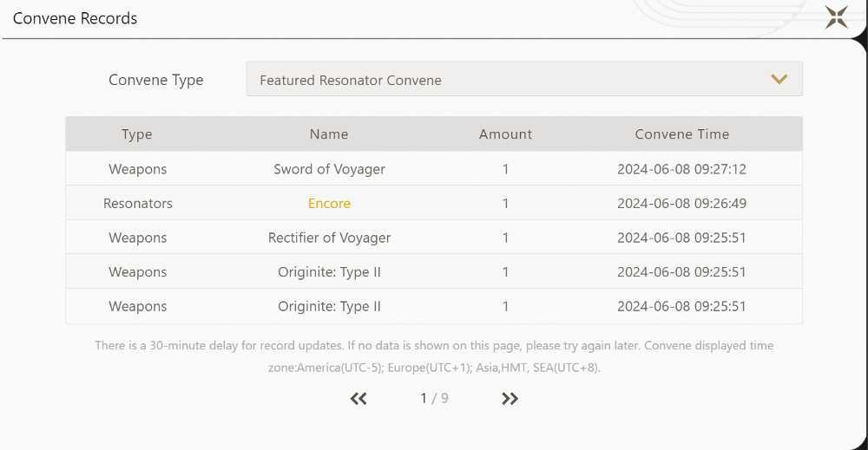868x450 pixels.
Task: Click the Convene Time column header
Action: point(682,134)
